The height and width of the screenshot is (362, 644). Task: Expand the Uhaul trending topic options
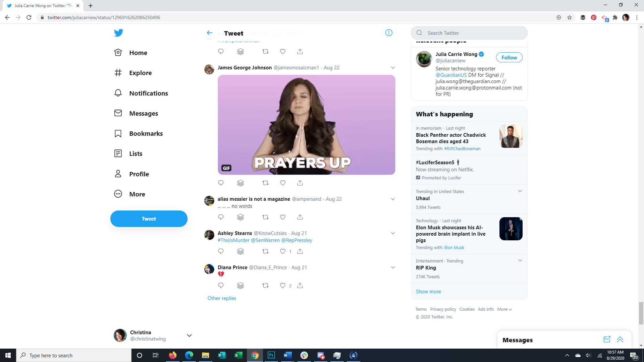pyautogui.click(x=520, y=191)
